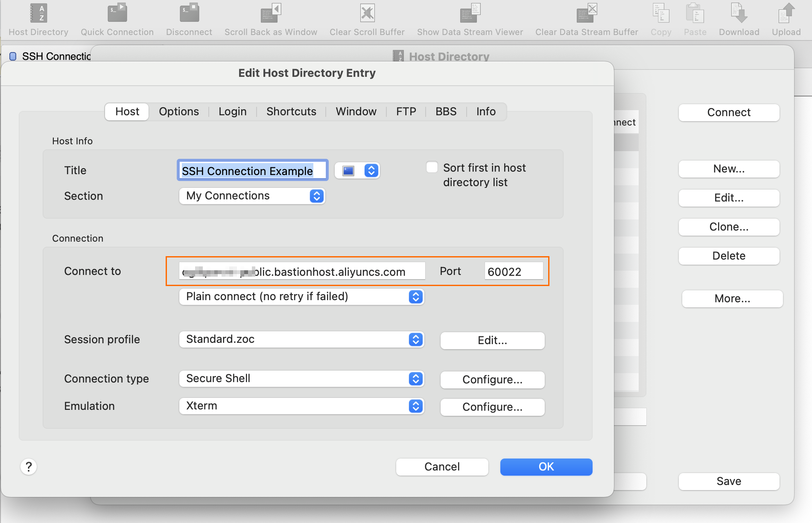Click the Upload toolbar icon
This screenshot has width=812, height=523.
point(786,13)
